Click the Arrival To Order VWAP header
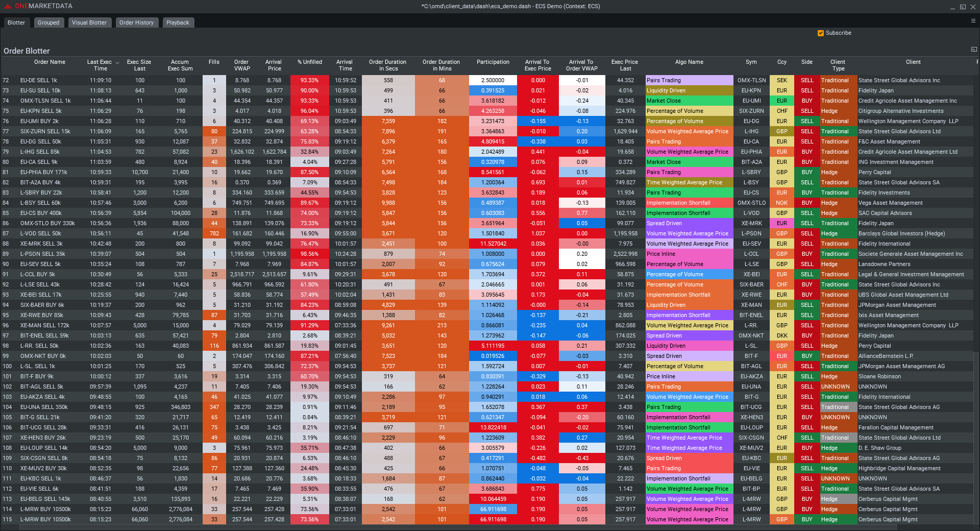 coord(581,65)
